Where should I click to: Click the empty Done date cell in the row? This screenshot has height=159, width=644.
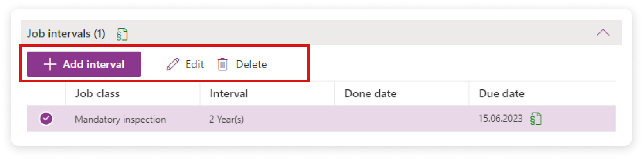[x=402, y=119]
